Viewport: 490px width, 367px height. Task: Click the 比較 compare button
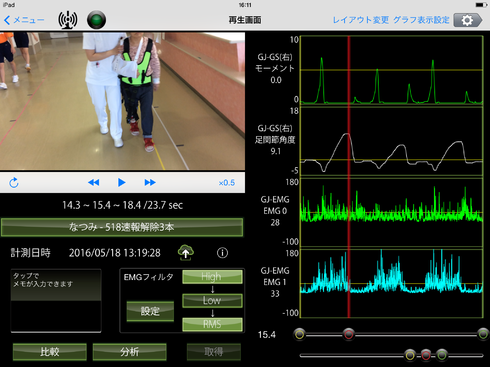[50, 352]
